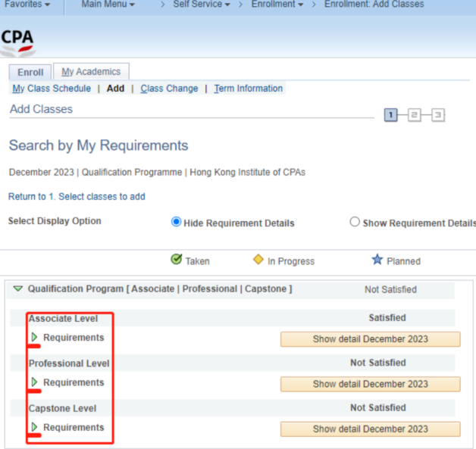
Task: Show detail December 2023 for Capstone Level
Action: 371,429
